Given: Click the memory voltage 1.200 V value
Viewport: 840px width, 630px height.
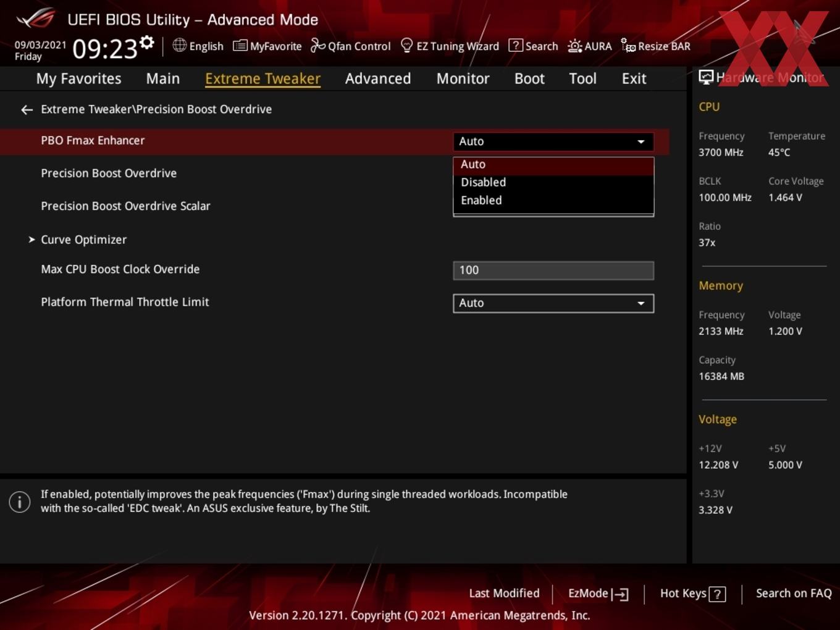Looking at the screenshot, I should 785,331.
